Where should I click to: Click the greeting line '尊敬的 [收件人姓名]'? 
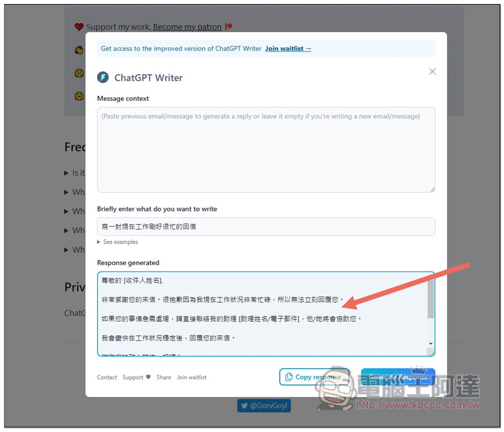coord(132,280)
